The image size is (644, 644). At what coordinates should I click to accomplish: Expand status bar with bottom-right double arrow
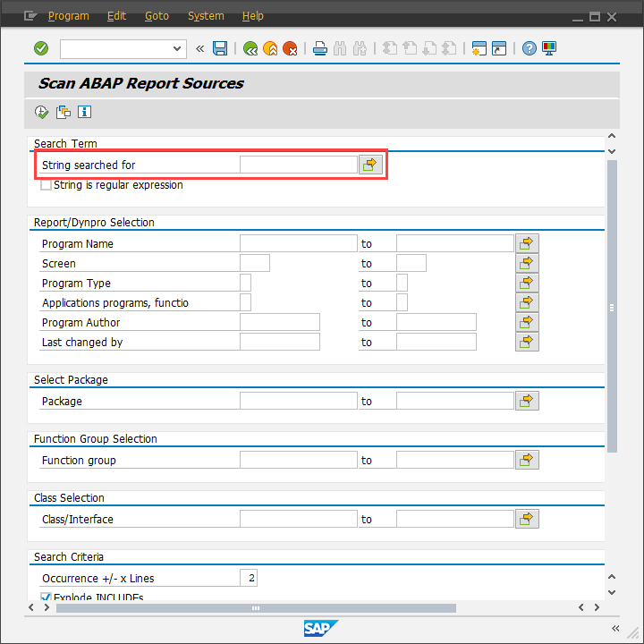tap(614, 628)
